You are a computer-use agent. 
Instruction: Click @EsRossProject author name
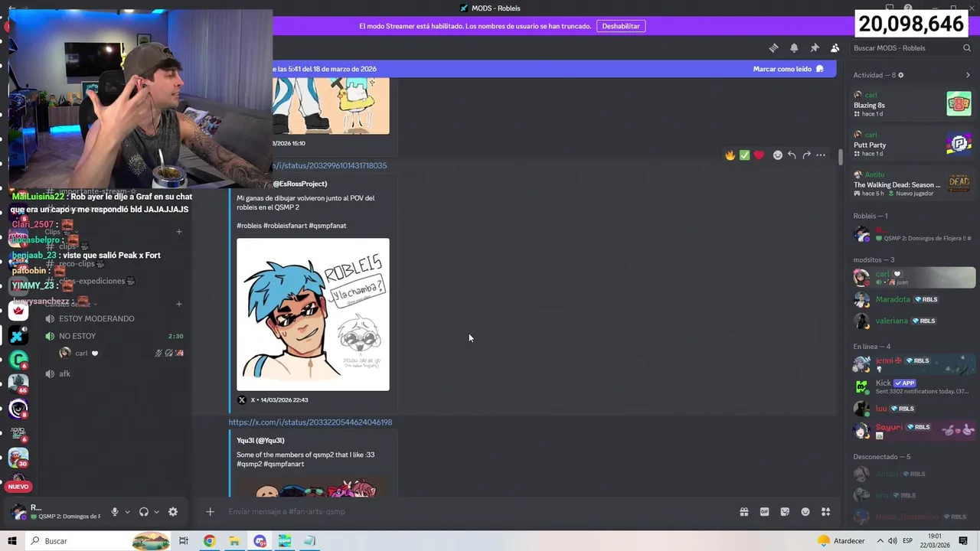tap(299, 184)
